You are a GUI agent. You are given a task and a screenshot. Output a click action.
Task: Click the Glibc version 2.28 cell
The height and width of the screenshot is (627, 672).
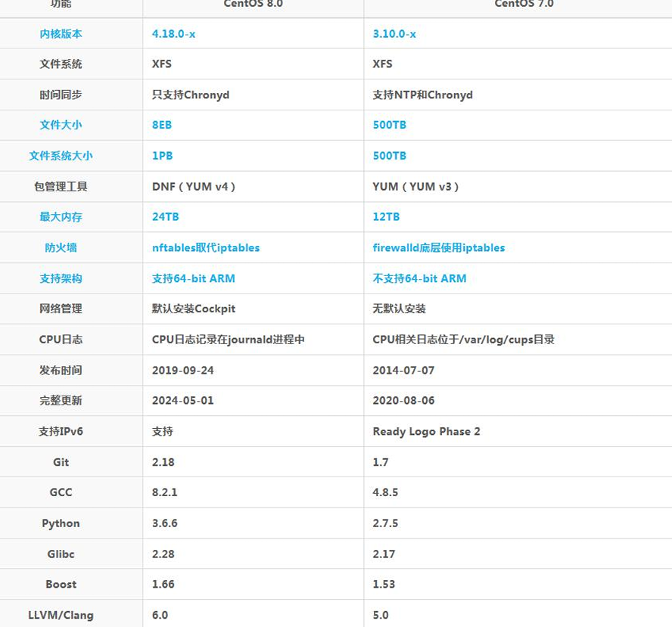163,554
